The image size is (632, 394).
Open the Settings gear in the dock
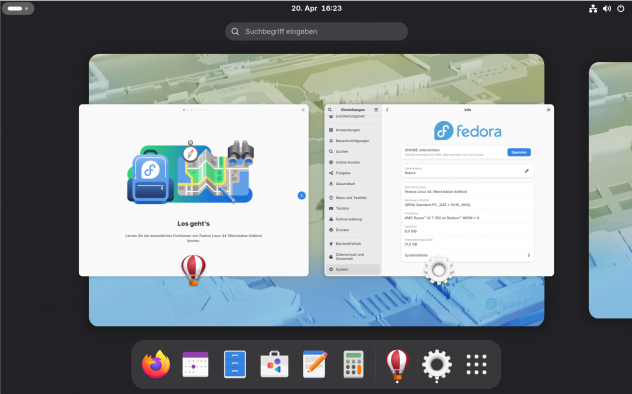coord(437,365)
